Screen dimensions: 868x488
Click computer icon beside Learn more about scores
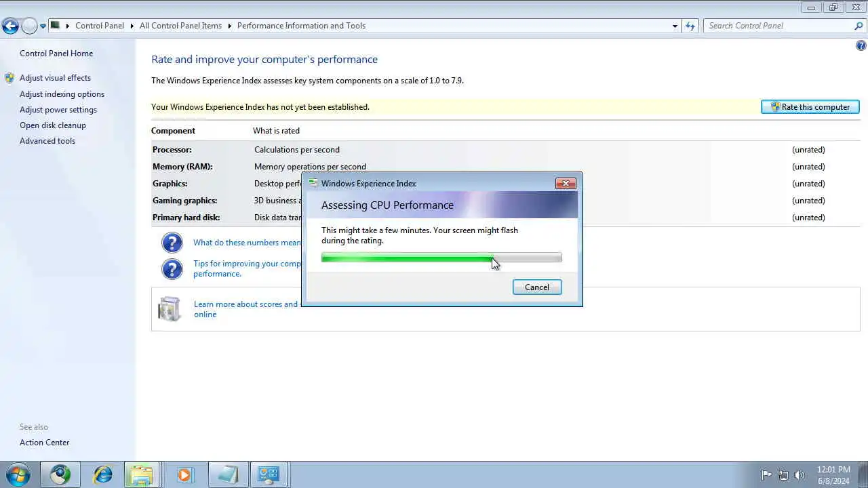coord(169,309)
